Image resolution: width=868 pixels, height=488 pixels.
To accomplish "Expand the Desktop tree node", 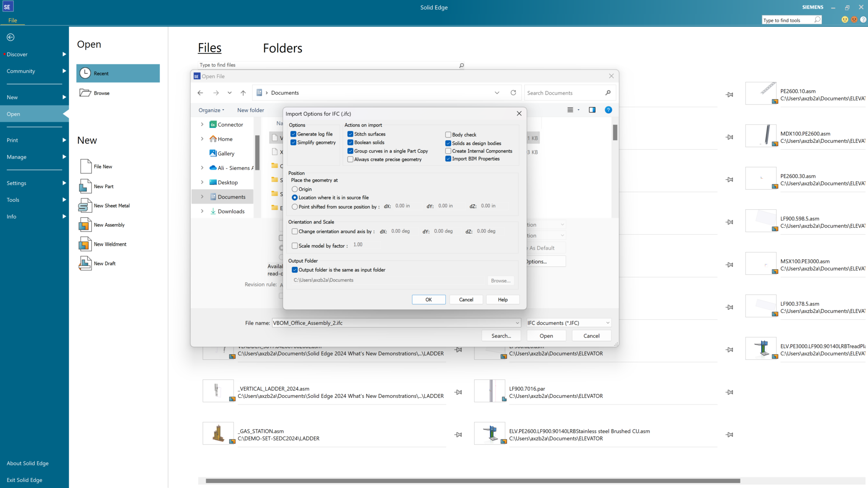I will (x=202, y=182).
